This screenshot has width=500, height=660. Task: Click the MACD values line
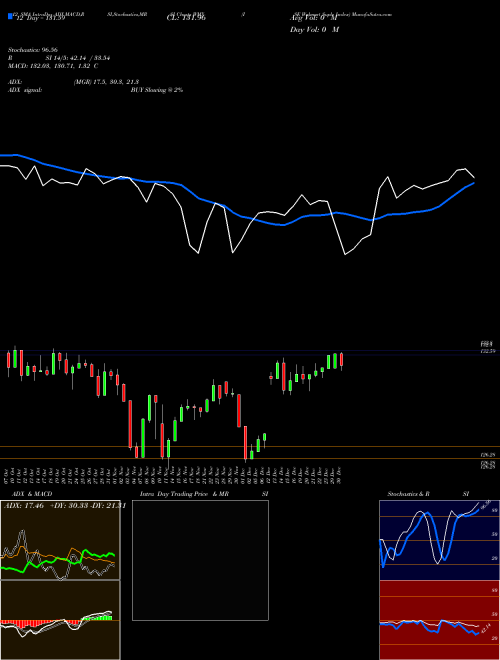click(53, 66)
